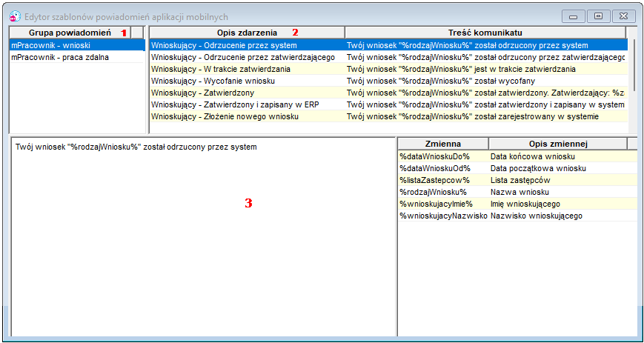Select variable '%wnioskujacyNazwisko'
The width and height of the screenshot is (644, 343).
pos(443,216)
